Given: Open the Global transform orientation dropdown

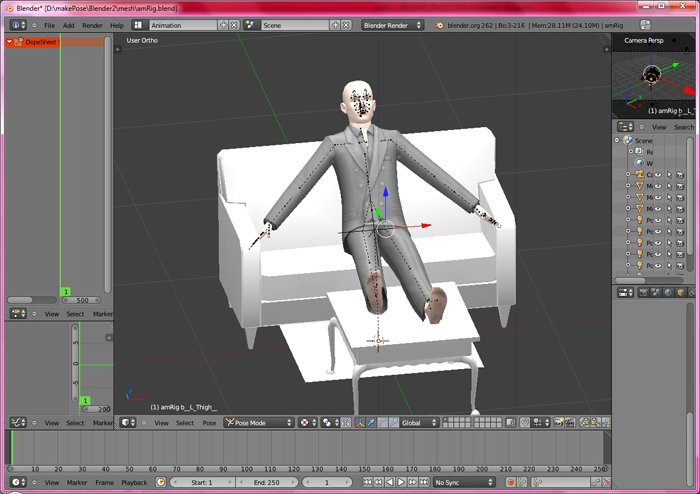Looking at the screenshot, I should tap(419, 423).
